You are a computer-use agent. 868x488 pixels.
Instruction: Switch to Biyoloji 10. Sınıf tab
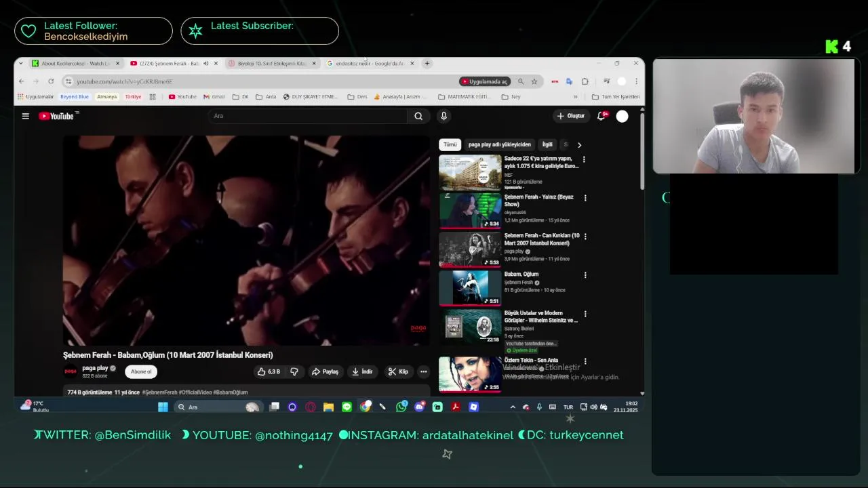click(272, 63)
